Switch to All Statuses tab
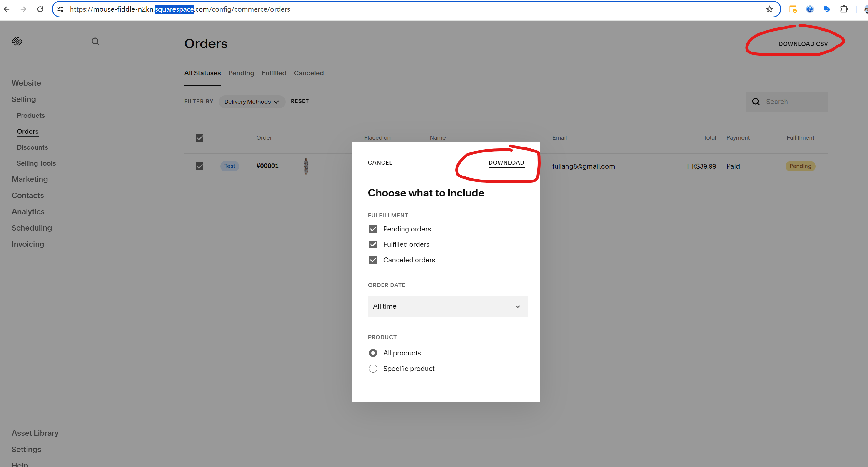 point(202,73)
